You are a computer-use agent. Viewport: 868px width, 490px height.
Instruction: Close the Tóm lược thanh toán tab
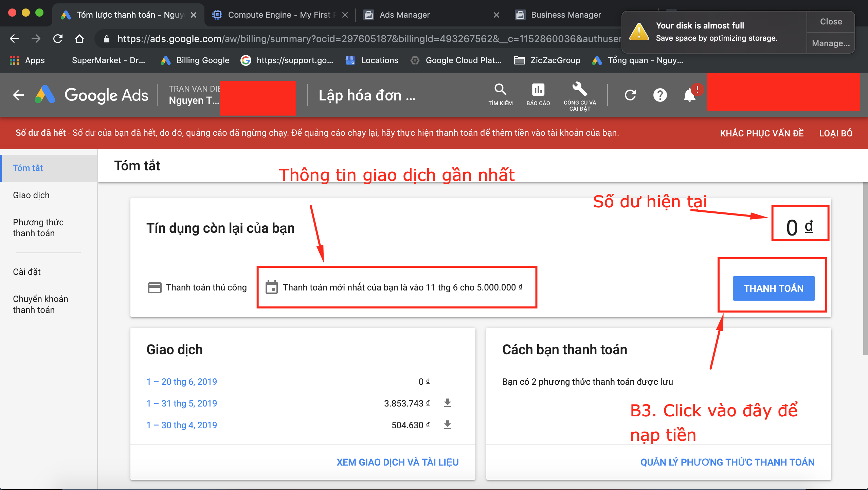pos(194,15)
